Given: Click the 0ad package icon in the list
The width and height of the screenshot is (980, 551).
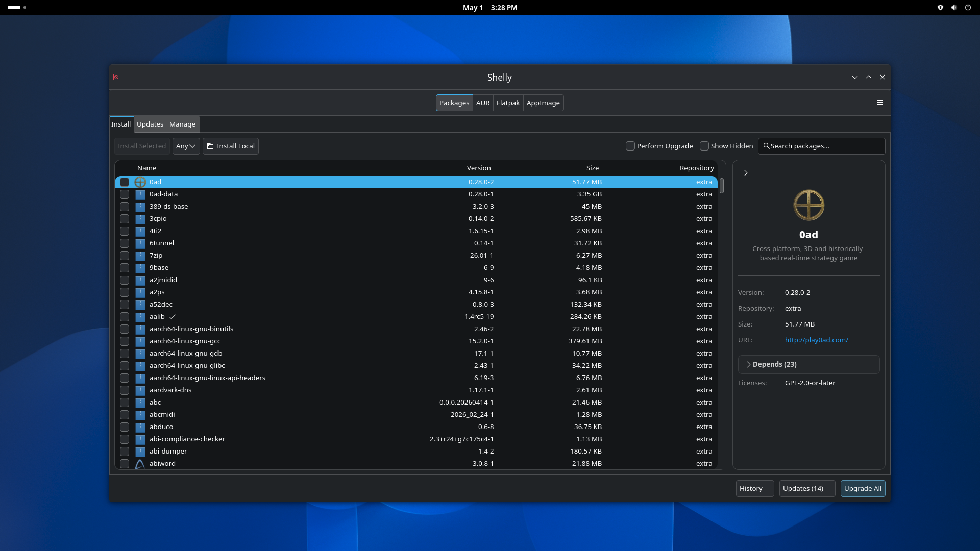Looking at the screenshot, I should 140,182.
